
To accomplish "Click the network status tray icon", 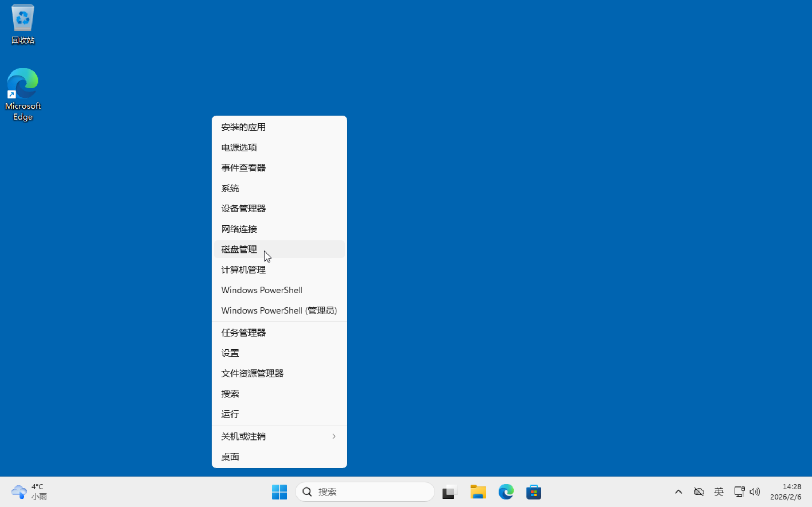I will 739,491.
